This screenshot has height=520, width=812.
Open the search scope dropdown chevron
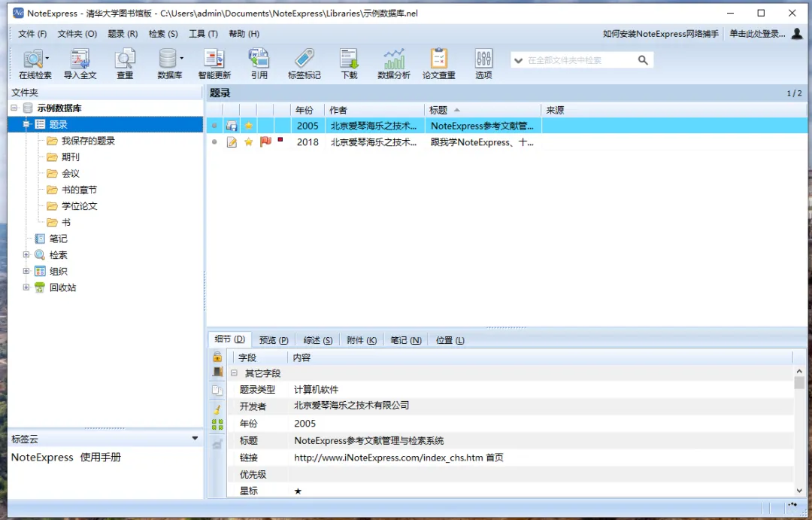pos(518,61)
